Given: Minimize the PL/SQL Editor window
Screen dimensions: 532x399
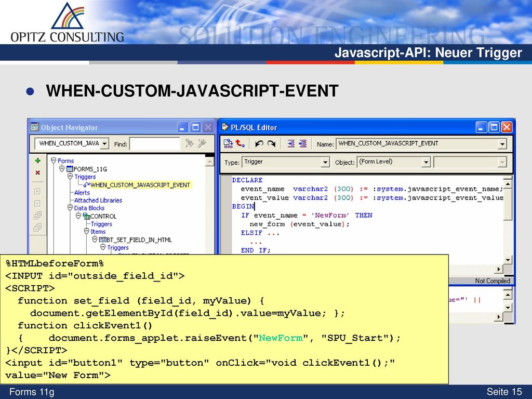Looking at the screenshot, I should point(481,128).
